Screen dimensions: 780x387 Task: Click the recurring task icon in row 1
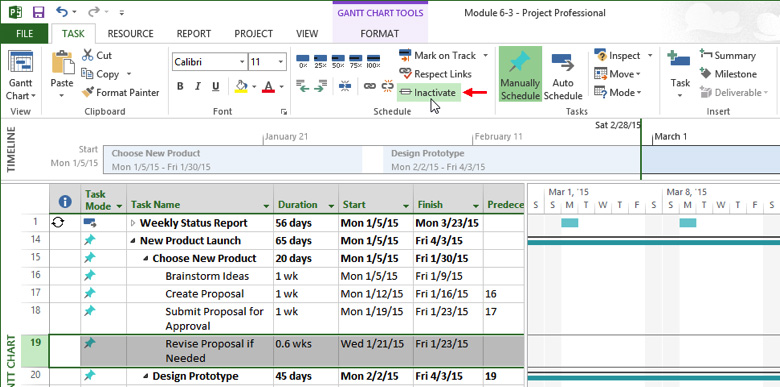pos(58,223)
